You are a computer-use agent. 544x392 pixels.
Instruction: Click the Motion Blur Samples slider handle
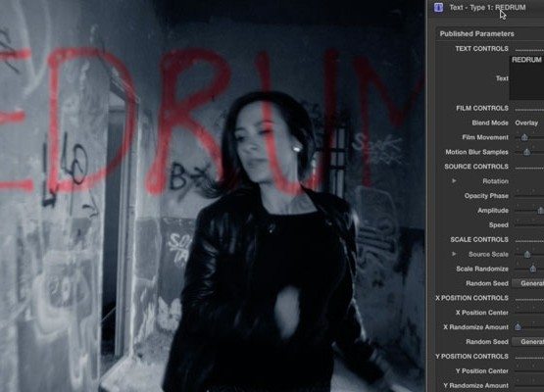526,152
